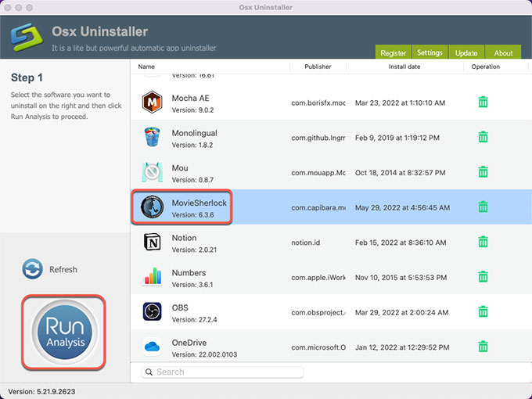Image resolution: width=532 pixels, height=399 pixels.
Task: Click date Nov 10, 2015 at 5:53:53 PM
Action: click(401, 278)
